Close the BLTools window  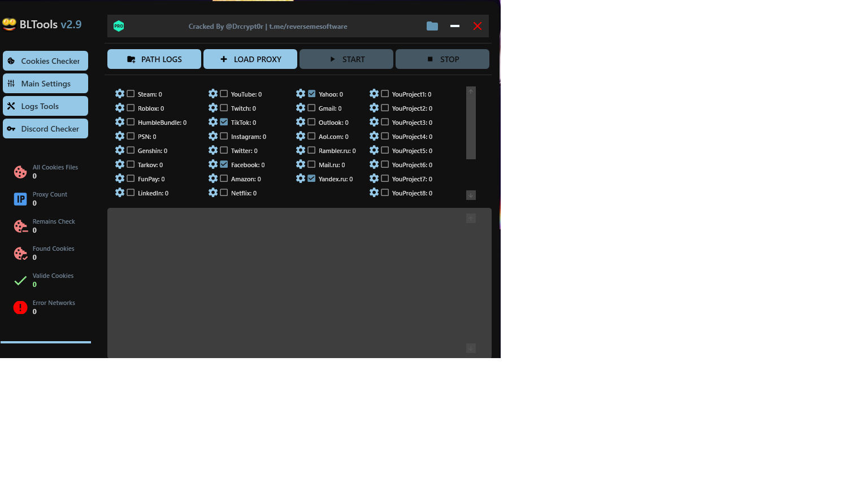click(x=478, y=26)
